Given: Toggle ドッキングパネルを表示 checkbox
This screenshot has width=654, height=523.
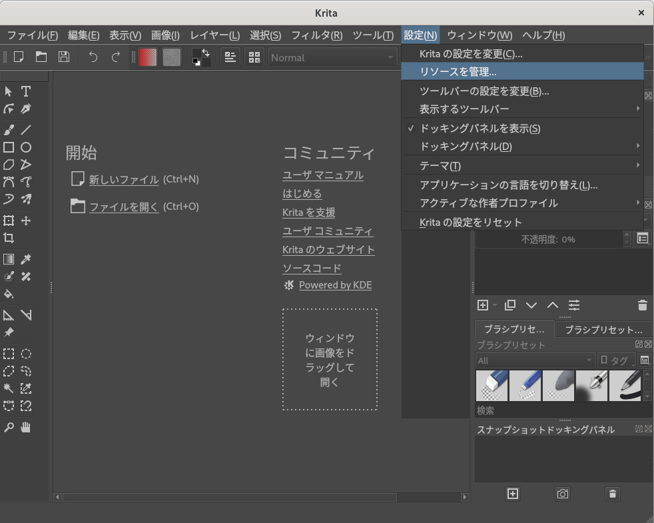Looking at the screenshot, I should pyautogui.click(x=480, y=128).
